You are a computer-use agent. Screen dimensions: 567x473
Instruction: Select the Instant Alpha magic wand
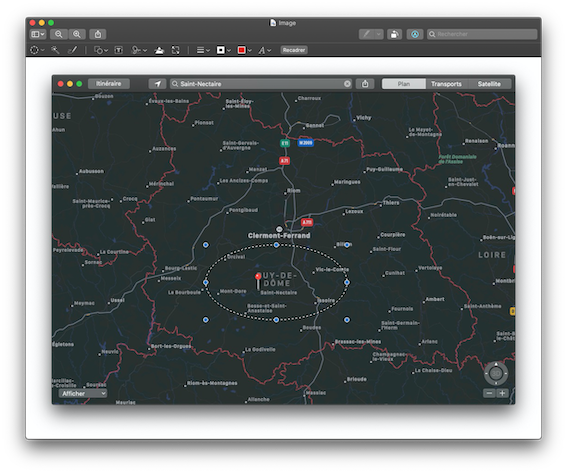(55, 50)
